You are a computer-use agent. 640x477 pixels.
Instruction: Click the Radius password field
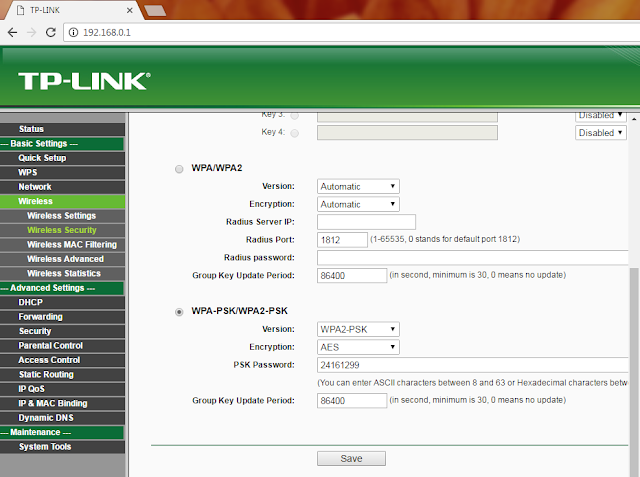click(x=472, y=258)
